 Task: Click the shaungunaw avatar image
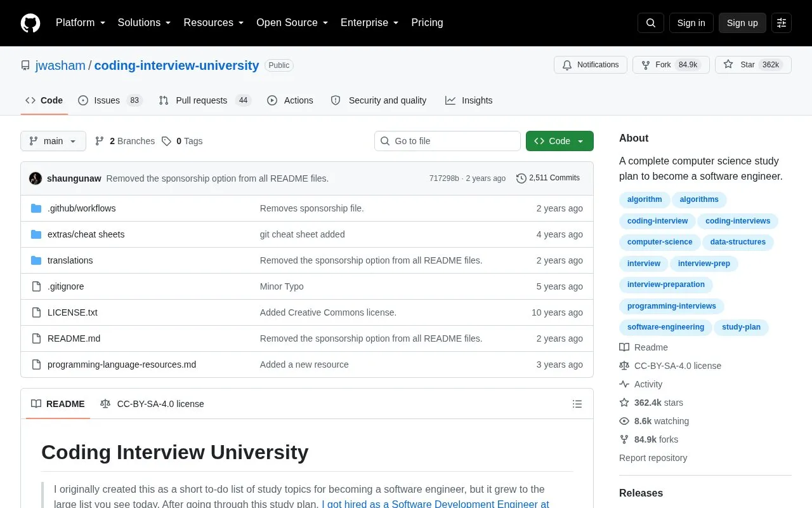pos(36,178)
